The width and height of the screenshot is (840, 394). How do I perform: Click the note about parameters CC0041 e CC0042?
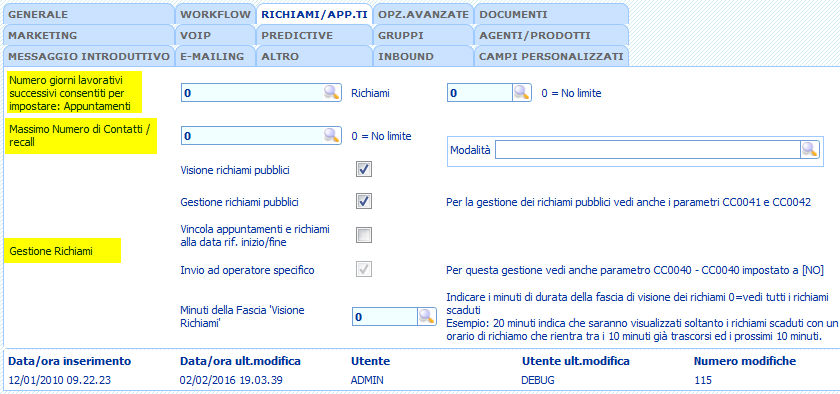tap(628, 202)
